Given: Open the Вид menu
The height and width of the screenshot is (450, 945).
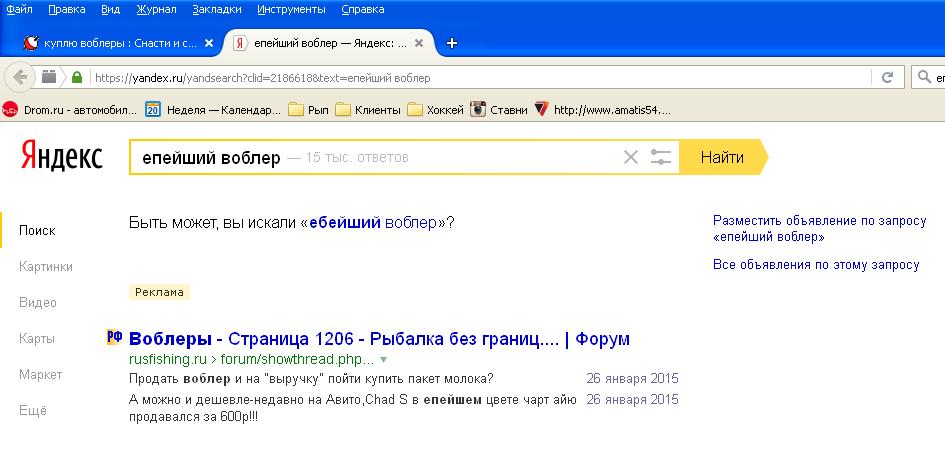Looking at the screenshot, I should (x=111, y=9).
